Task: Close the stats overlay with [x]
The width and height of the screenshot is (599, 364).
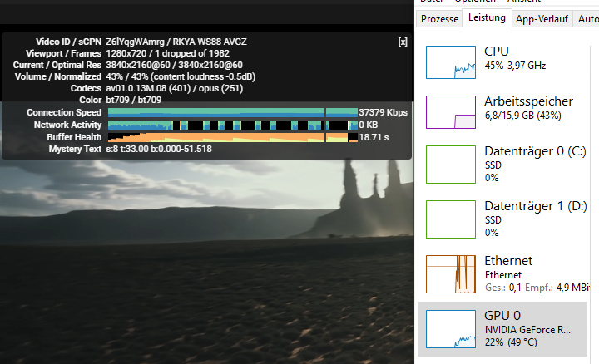Action: coord(403,42)
